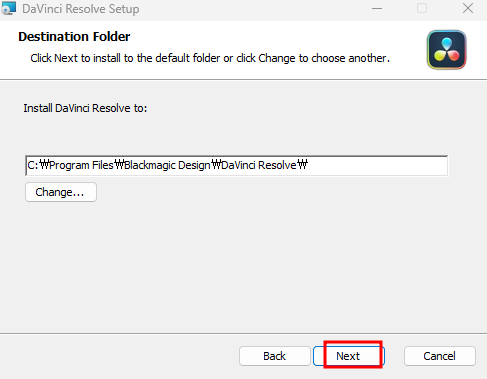Click the Next button to continue installation
Image resolution: width=487 pixels, height=379 pixels.
click(x=349, y=356)
